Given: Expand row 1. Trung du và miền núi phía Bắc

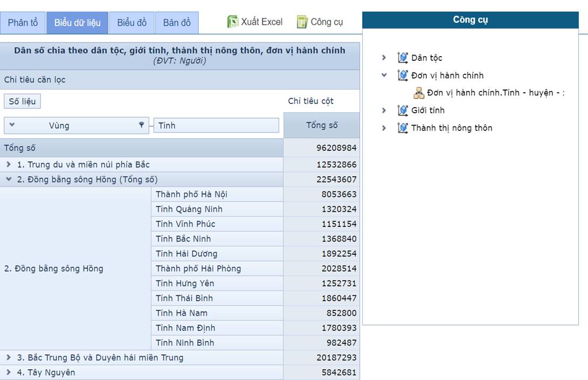Looking at the screenshot, I should tap(9, 164).
